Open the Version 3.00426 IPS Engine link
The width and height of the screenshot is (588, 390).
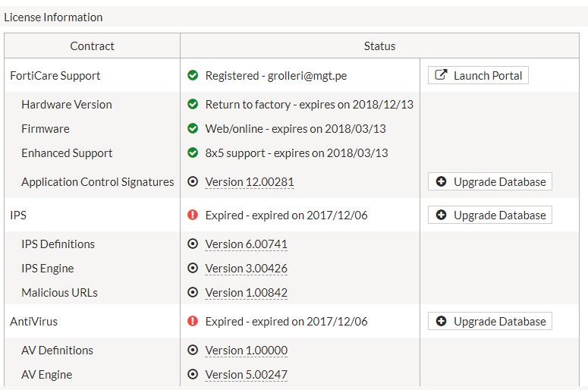pyautogui.click(x=246, y=269)
